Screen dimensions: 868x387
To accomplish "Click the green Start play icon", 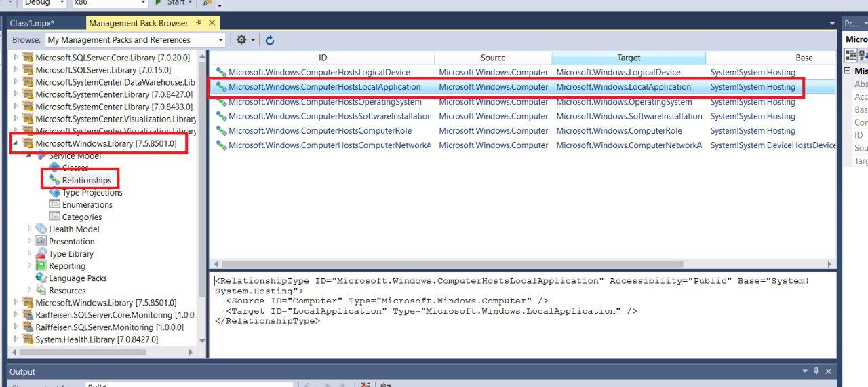I will point(159,2).
